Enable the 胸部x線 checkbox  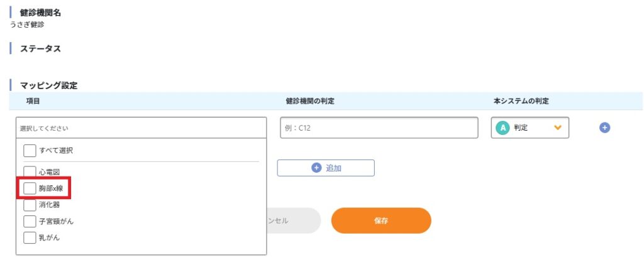point(30,188)
